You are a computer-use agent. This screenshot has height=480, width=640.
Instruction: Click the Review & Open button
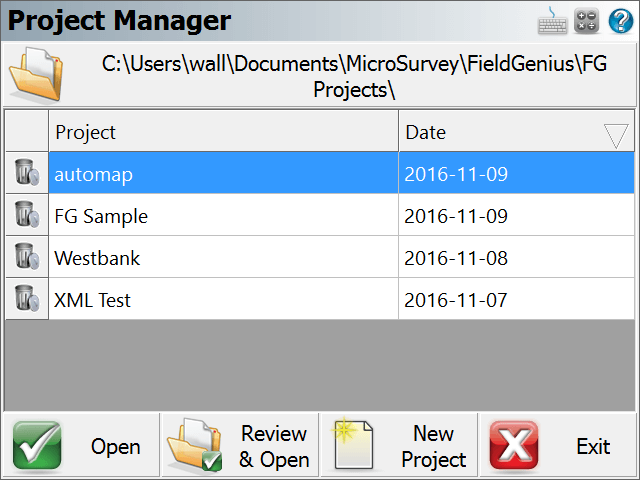[240, 445]
